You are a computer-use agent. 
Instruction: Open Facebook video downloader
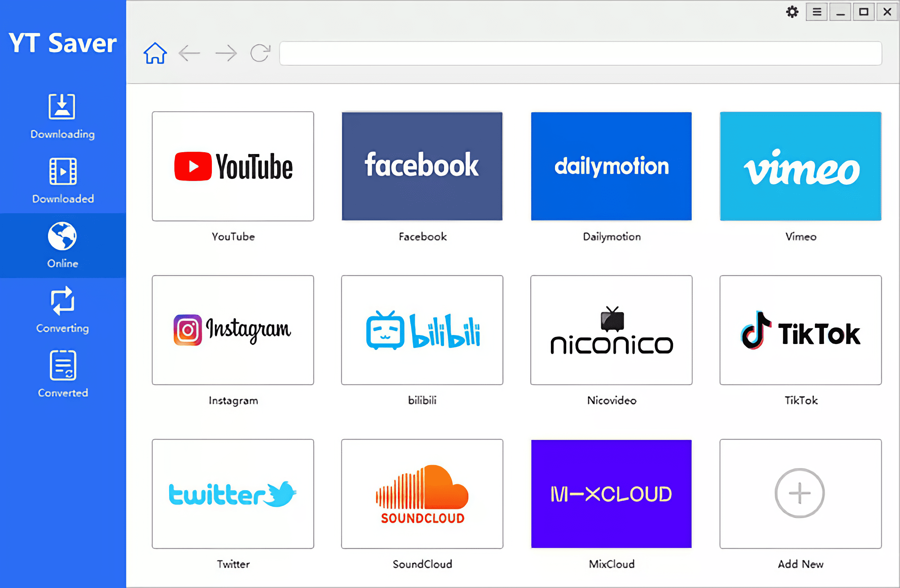pos(422,166)
